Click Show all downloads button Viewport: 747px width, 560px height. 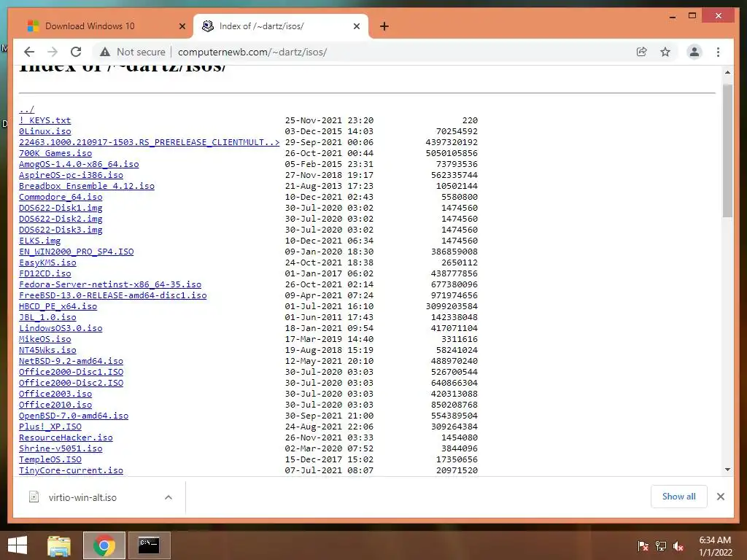pyautogui.click(x=678, y=496)
